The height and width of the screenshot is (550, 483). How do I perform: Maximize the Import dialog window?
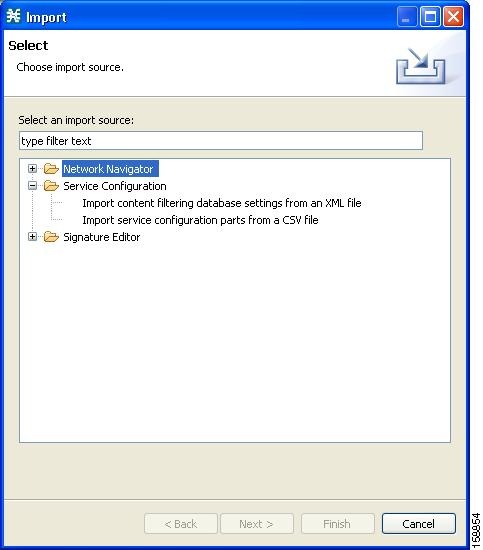tap(430, 16)
